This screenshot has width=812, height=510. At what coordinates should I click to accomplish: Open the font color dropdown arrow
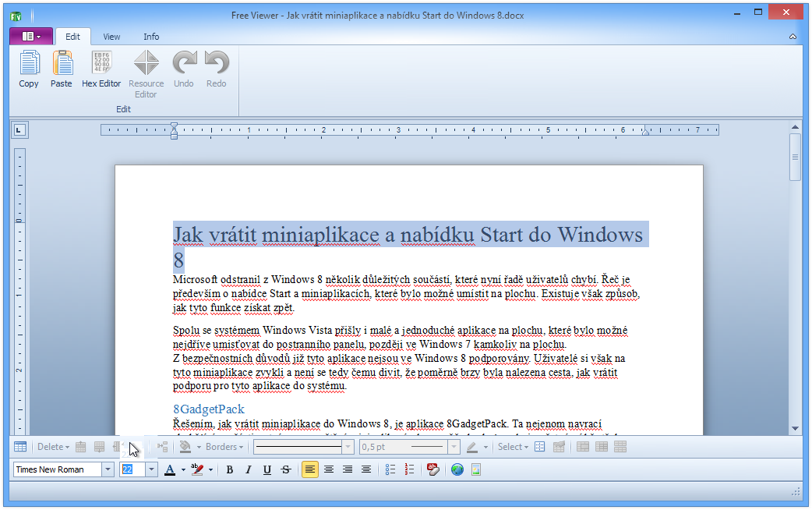tap(183, 469)
